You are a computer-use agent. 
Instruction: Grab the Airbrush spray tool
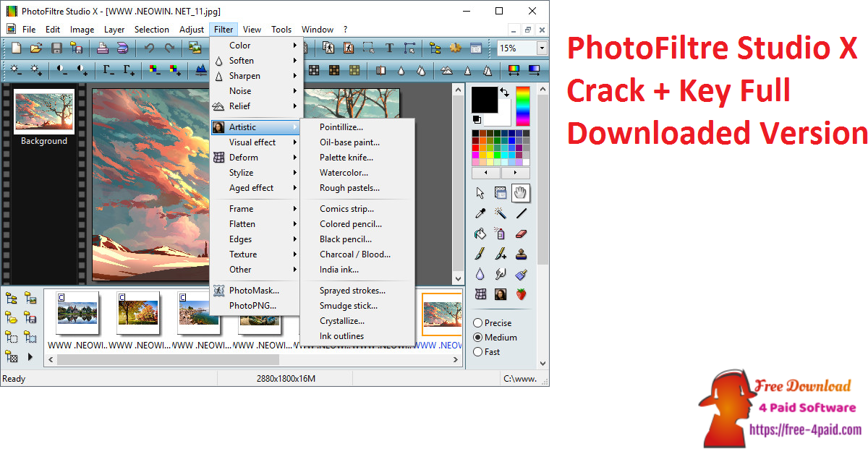499,234
